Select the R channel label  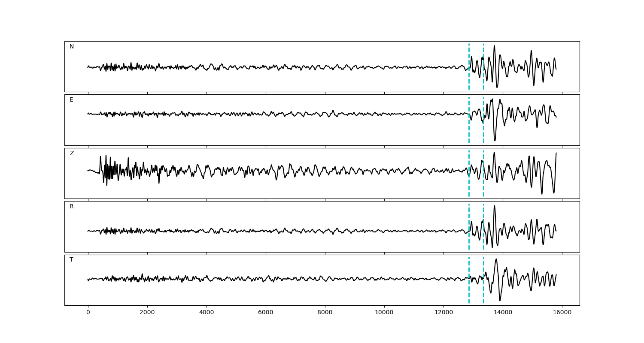72,207
